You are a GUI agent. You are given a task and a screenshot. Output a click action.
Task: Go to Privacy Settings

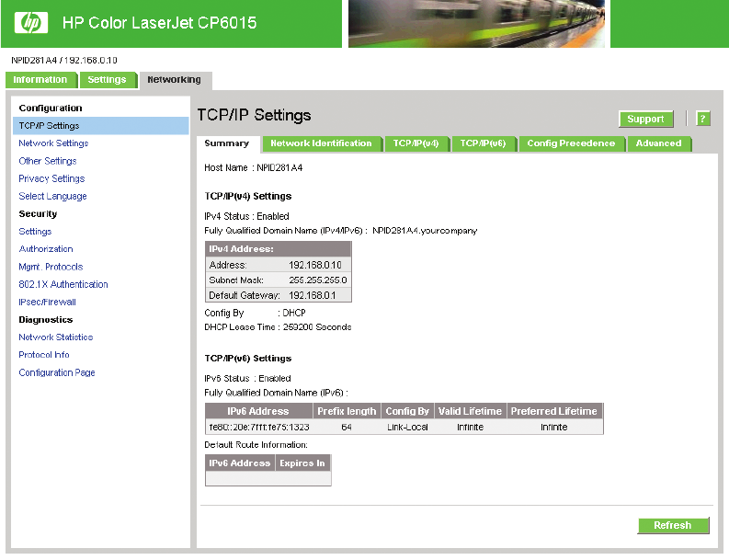pos(51,178)
